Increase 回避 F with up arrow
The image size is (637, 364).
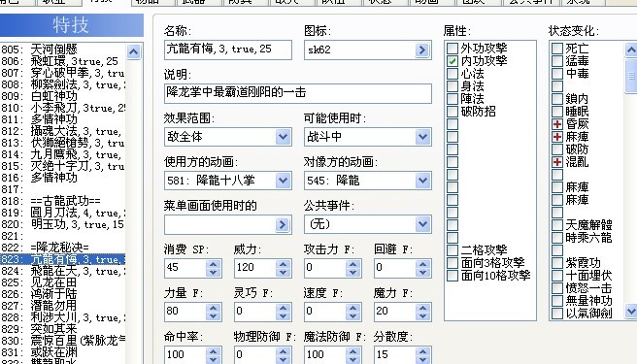tap(422, 264)
